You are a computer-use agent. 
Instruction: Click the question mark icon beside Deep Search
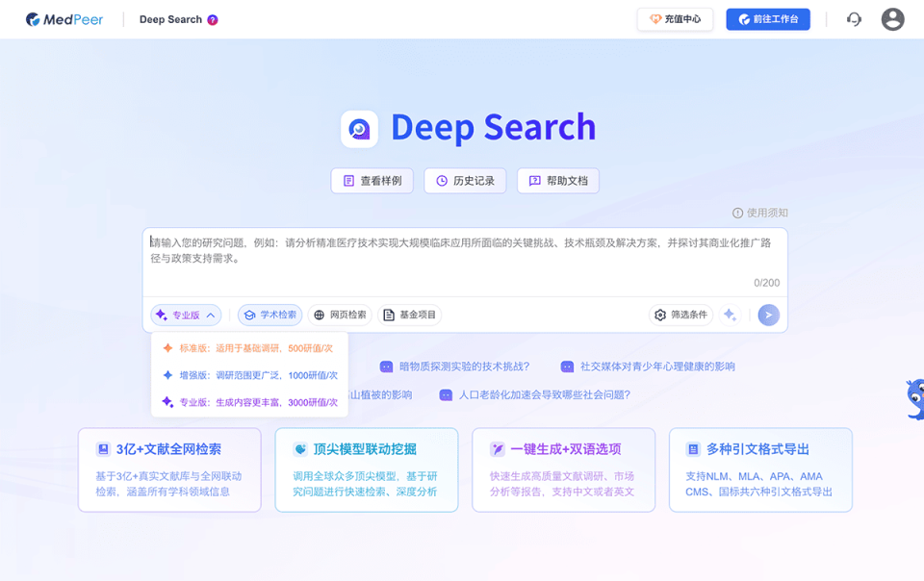(214, 18)
